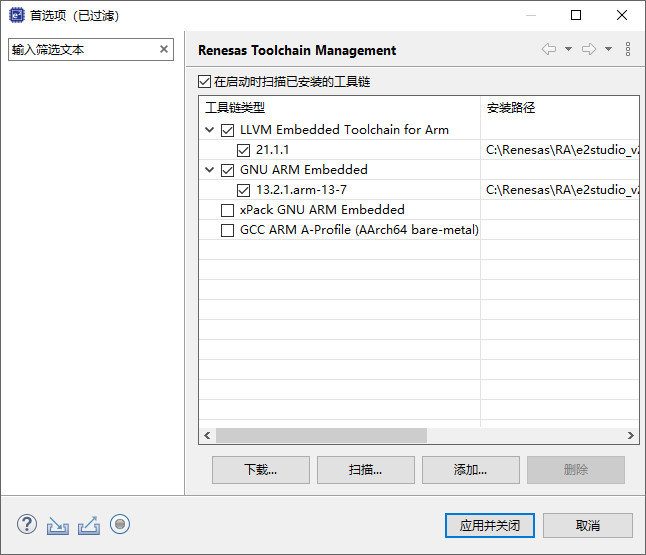This screenshot has height=555, width=646.
Task: Click into the filter text input field
Action: coord(82,49)
